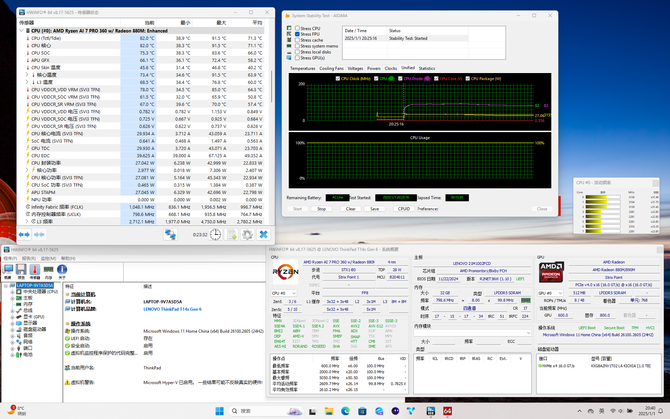Open the CPU #0 selector dropdown in summary
This screenshot has height=419, width=670.
284,293
